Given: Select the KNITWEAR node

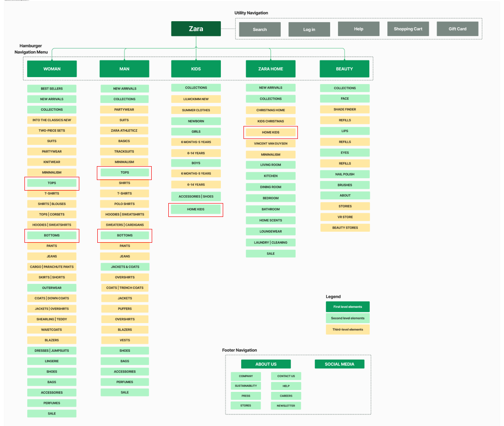Looking at the screenshot, I should click(x=52, y=162).
